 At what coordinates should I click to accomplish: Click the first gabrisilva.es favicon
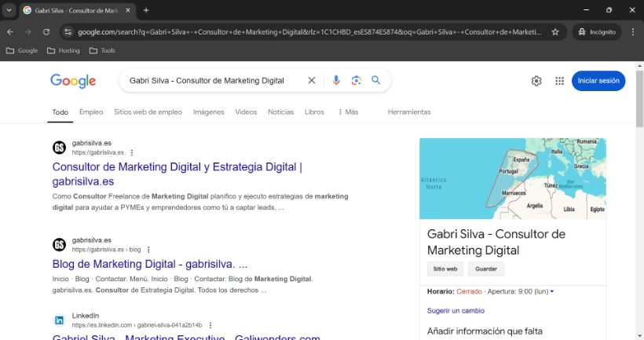59,148
